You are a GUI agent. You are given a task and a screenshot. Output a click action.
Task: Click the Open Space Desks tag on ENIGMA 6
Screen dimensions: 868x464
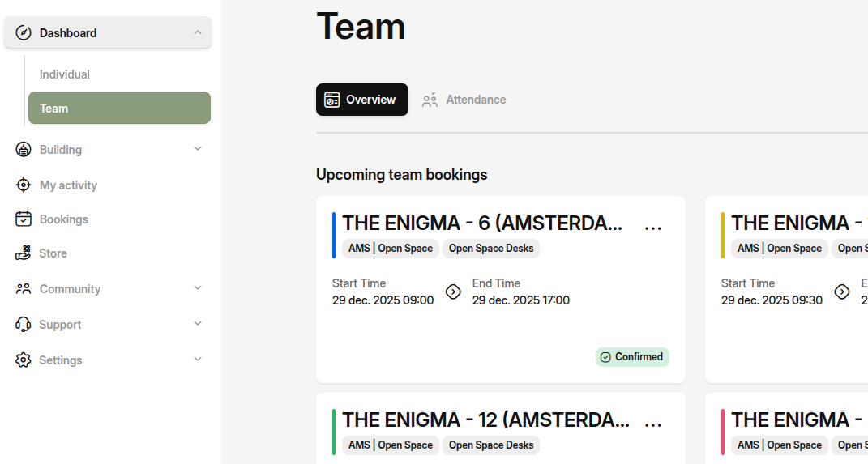(x=491, y=249)
